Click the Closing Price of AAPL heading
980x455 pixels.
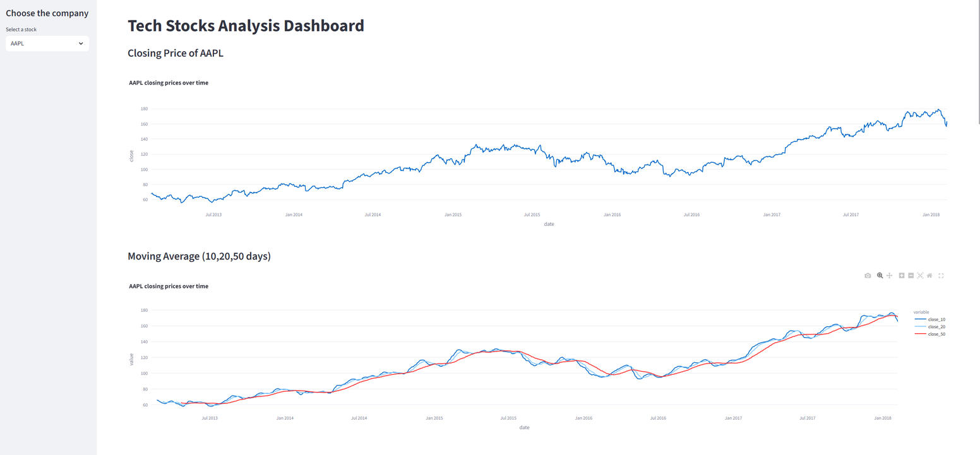click(x=176, y=53)
